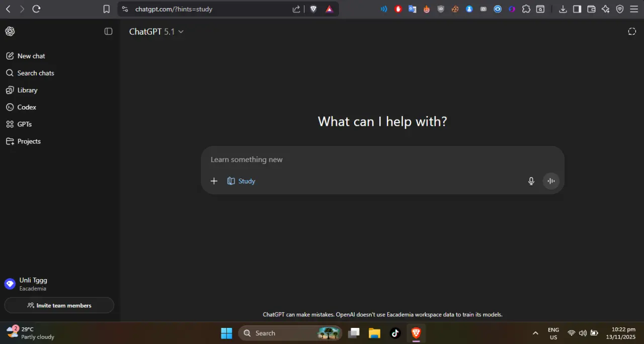Bookmark this page with the bookmark icon
The width and height of the screenshot is (644, 344).
point(106,9)
